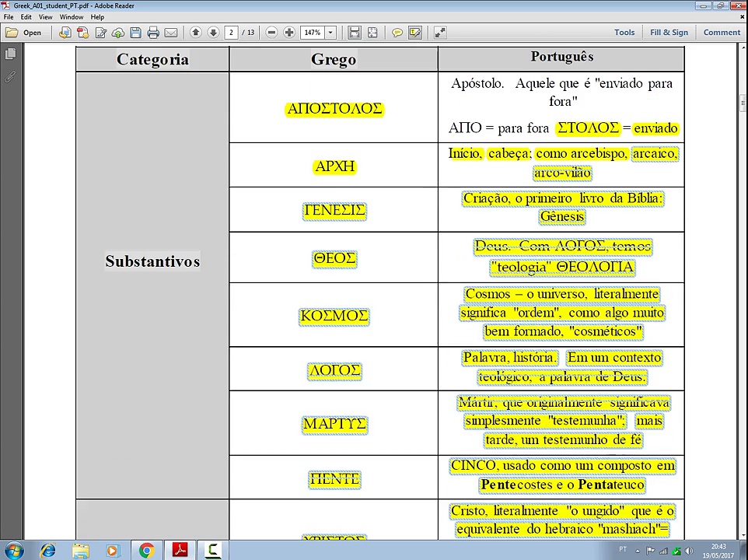Click the highlighted word Gênesis
Viewport: 748px width, 560px height.
(x=562, y=216)
